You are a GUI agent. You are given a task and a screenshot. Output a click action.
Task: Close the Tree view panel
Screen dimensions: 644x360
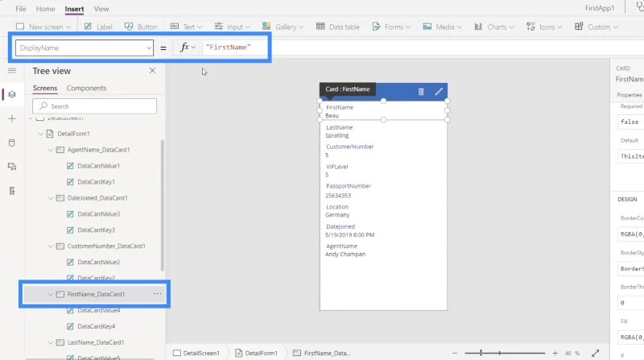[x=152, y=71]
